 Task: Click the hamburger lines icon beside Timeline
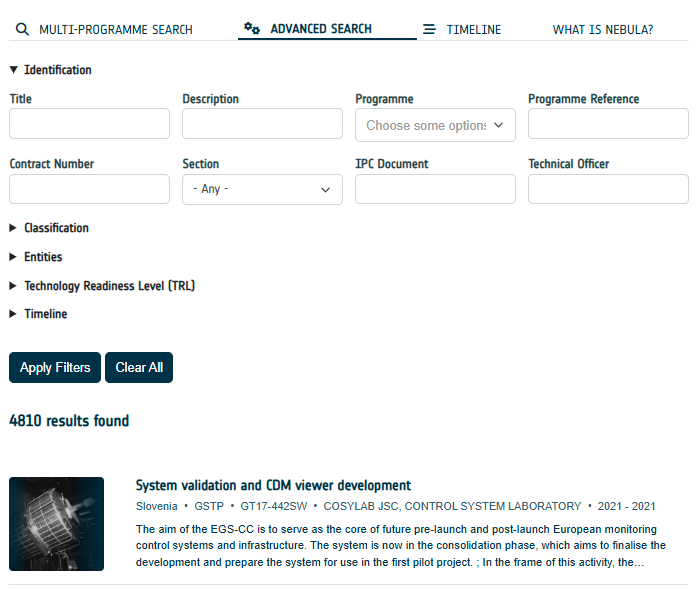click(x=429, y=30)
